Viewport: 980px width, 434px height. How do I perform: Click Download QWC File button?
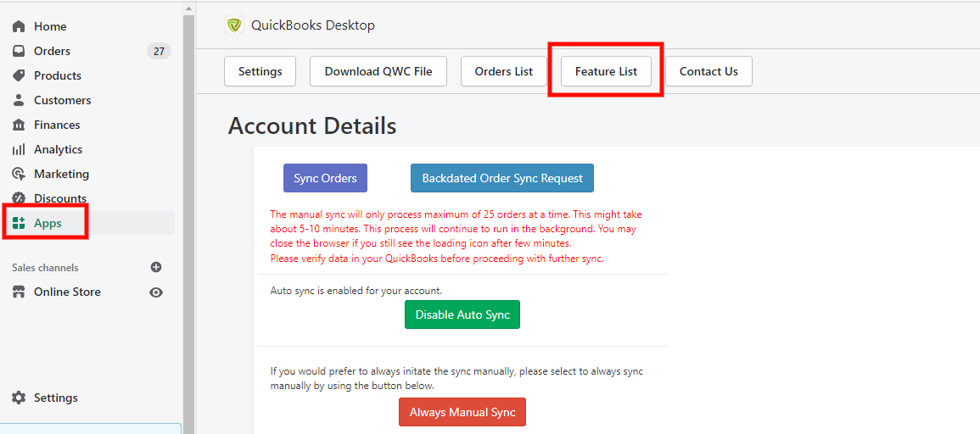[x=378, y=71]
